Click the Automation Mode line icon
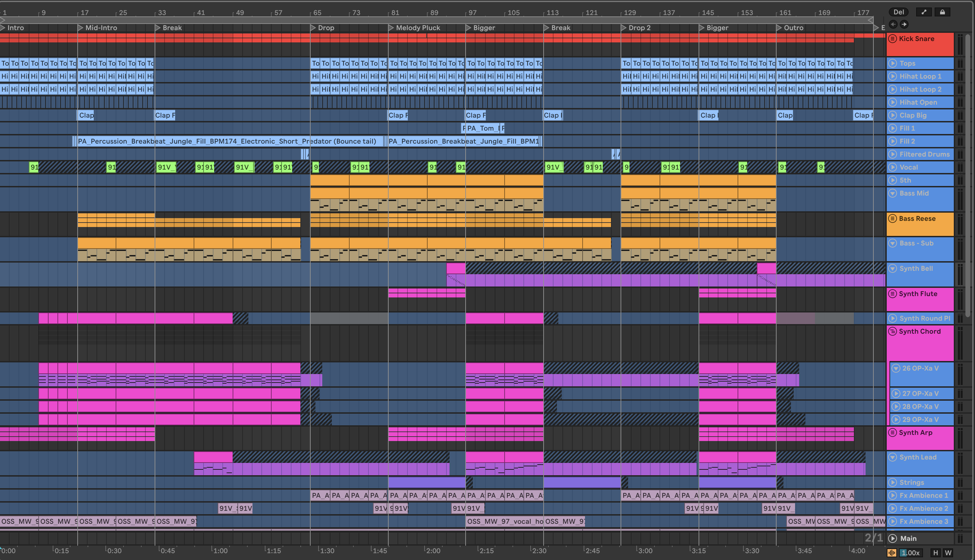The height and width of the screenshot is (560, 975). [x=924, y=12]
